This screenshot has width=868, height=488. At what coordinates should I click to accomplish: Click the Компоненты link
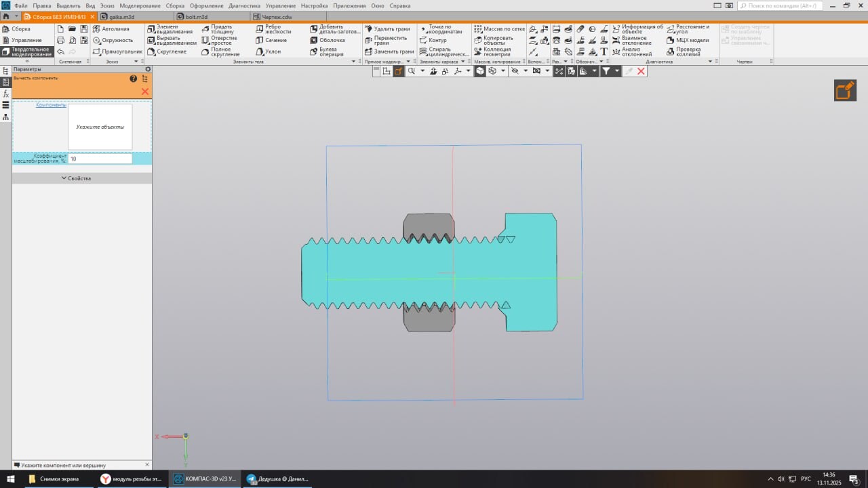(x=51, y=105)
